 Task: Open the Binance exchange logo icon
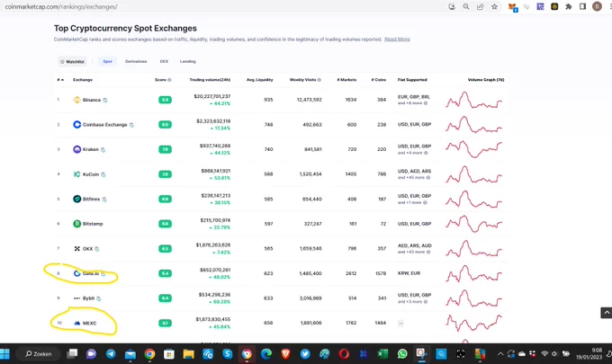click(x=76, y=100)
